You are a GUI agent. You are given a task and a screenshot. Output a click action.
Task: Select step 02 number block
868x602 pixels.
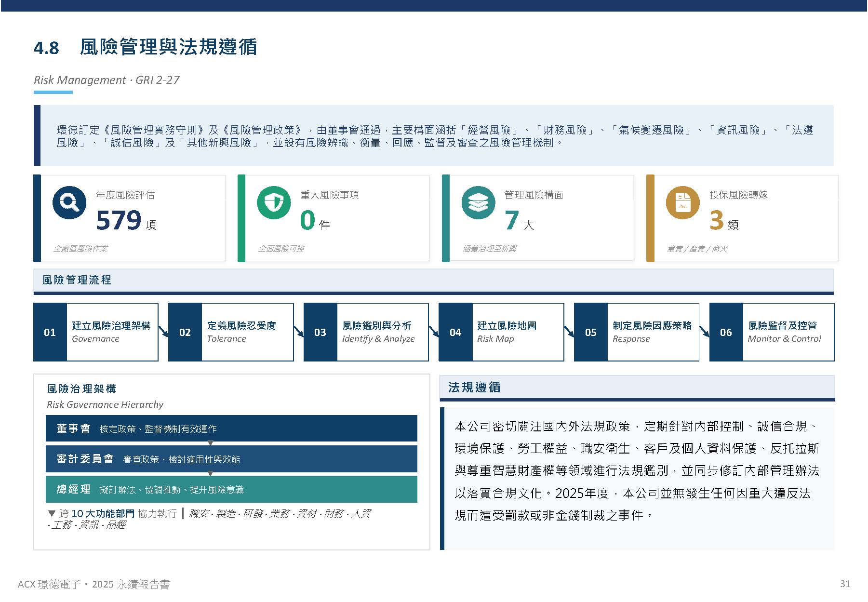(x=185, y=332)
